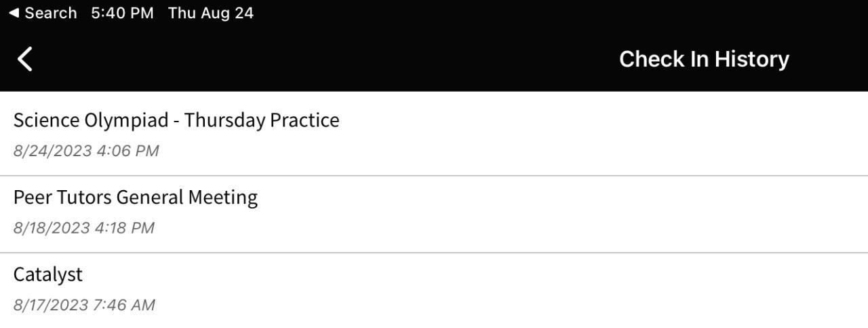Select the 8/17/2023 7:46 AM timestamp
The image size is (868, 328).
tap(84, 306)
